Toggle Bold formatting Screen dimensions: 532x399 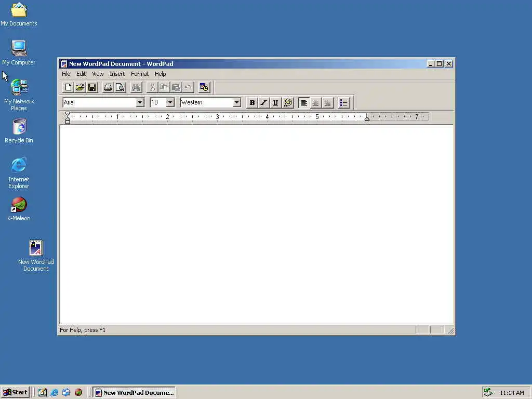click(x=252, y=103)
